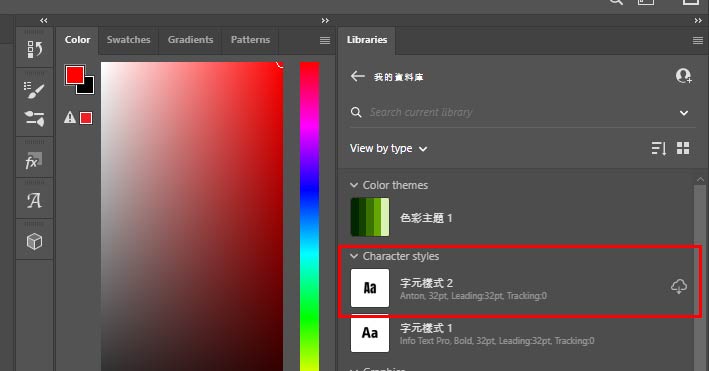Open the 3D panel cube icon
The height and width of the screenshot is (371, 709).
(x=34, y=242)
